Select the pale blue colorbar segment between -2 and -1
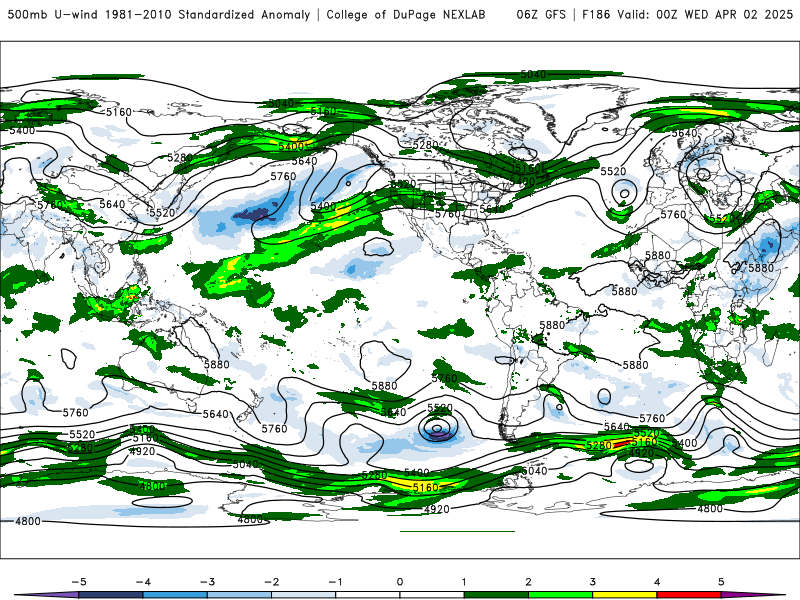This screenshot has width=800, height=600. [304, 595]
